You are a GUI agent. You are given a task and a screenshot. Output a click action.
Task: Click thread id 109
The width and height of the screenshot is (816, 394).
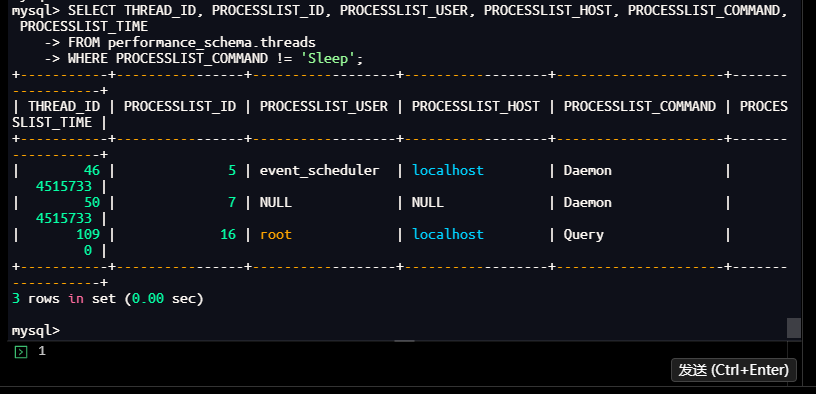[x=88, y=235]
